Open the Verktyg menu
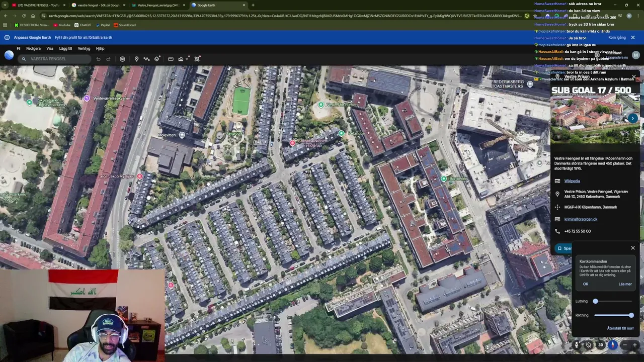Viewport: 644px width, 362px height. pyautogui.click(x=84, y=48)
